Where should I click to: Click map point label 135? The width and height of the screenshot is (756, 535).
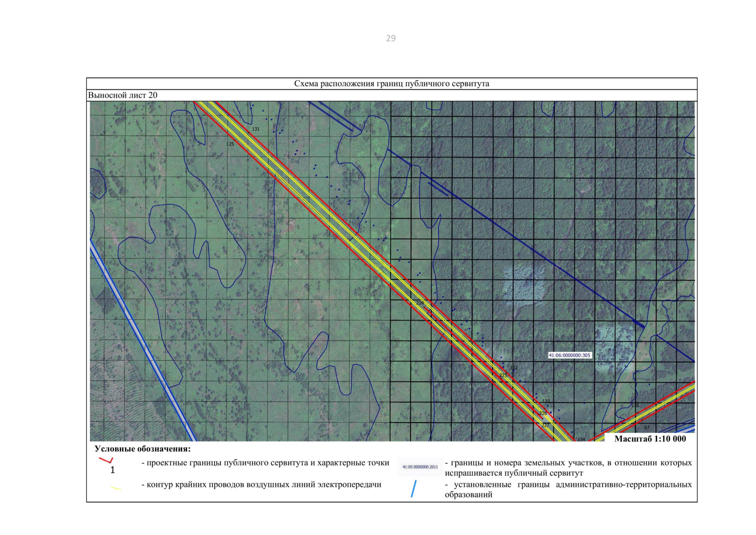635,405
